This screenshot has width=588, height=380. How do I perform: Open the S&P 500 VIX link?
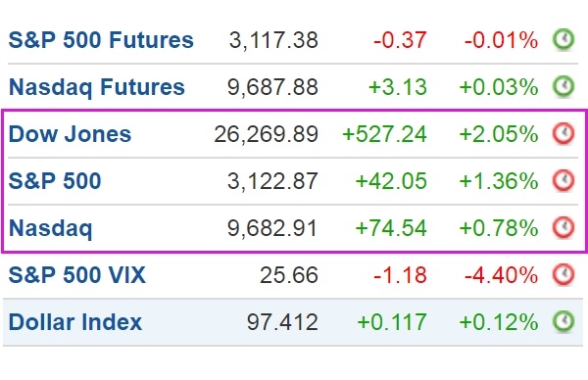point(76,274)
